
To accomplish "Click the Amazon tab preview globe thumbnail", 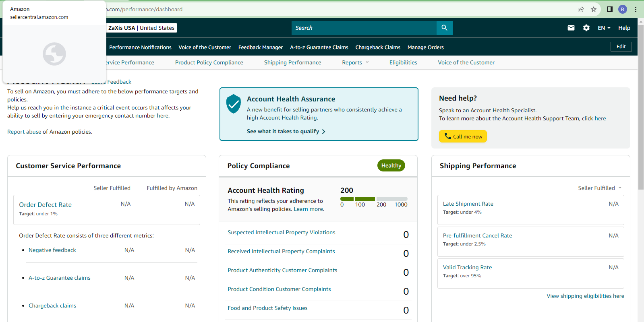I will (54, 54).
